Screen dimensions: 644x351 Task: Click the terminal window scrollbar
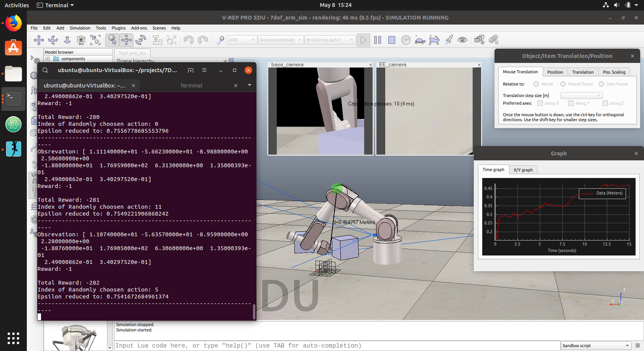click(x=254, y=312)
